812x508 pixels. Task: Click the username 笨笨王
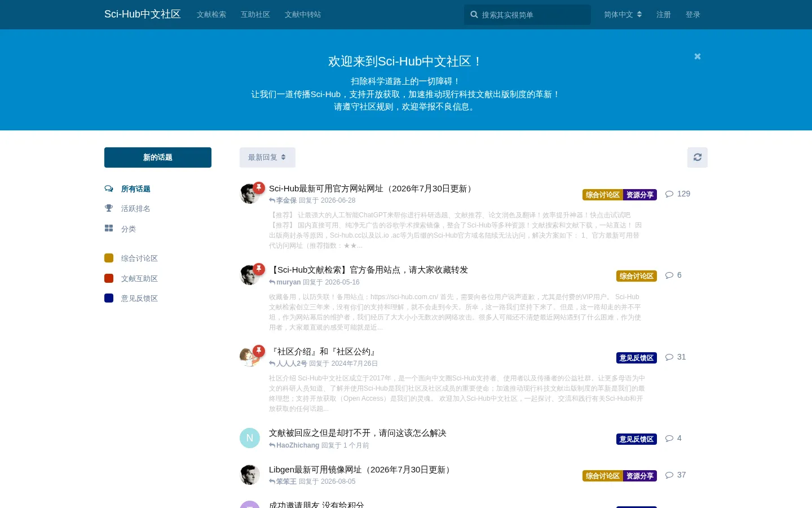[286, 481]
